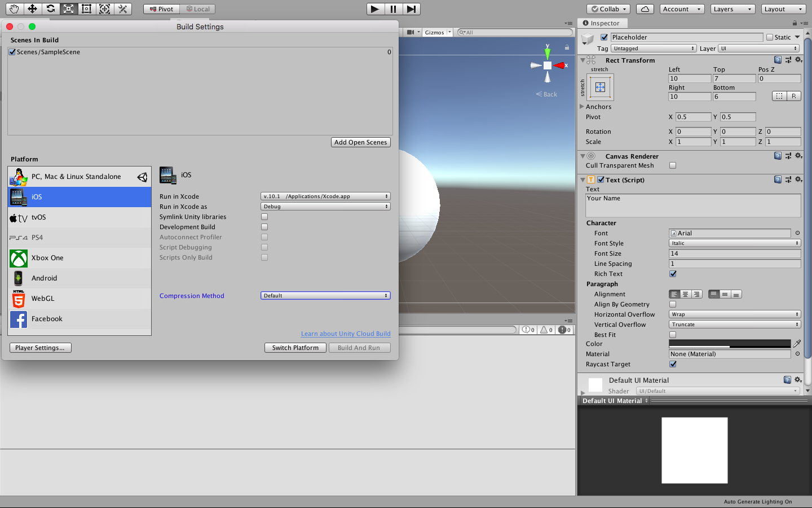Open the Compression Method dropdown
Screen dimensions: 812x508
point(325,296)
